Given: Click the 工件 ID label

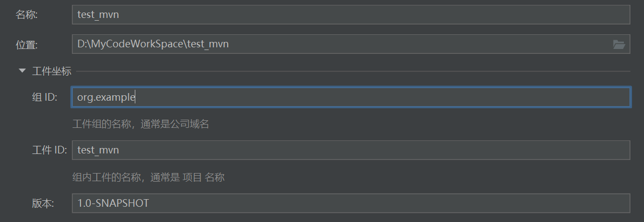Looking at the screenshot, I should (49, 150).
